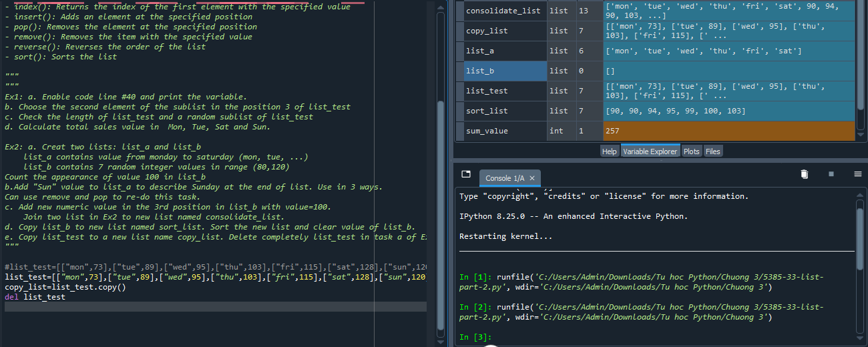Viewport: 868px width, 347px height.
Task: Switch to the Variable Explorer tab
Action: pyautogui.click(x=650, y=151)
